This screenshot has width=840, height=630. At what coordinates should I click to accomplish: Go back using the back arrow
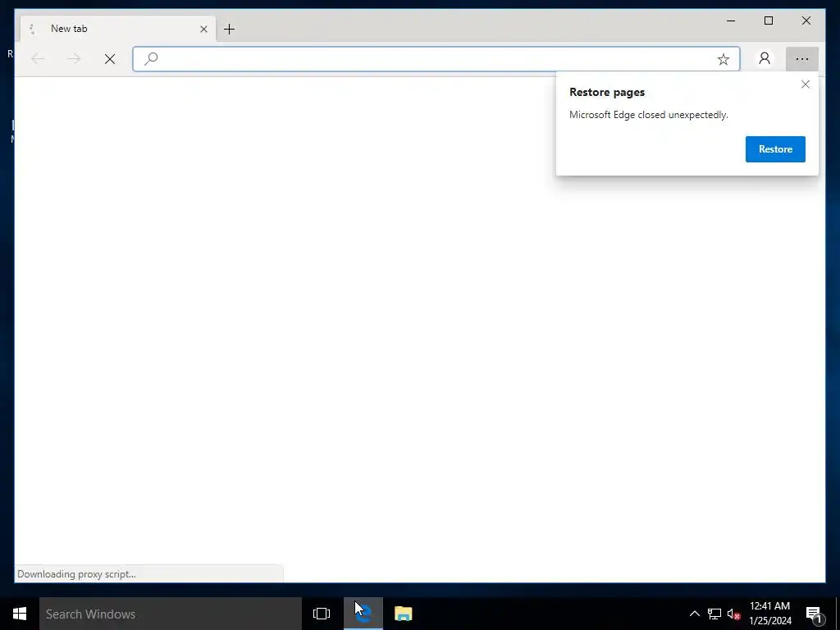coord(38,59)
